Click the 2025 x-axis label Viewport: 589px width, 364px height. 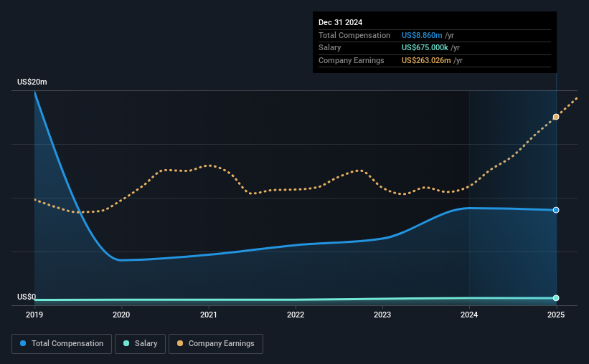point(556,315)
